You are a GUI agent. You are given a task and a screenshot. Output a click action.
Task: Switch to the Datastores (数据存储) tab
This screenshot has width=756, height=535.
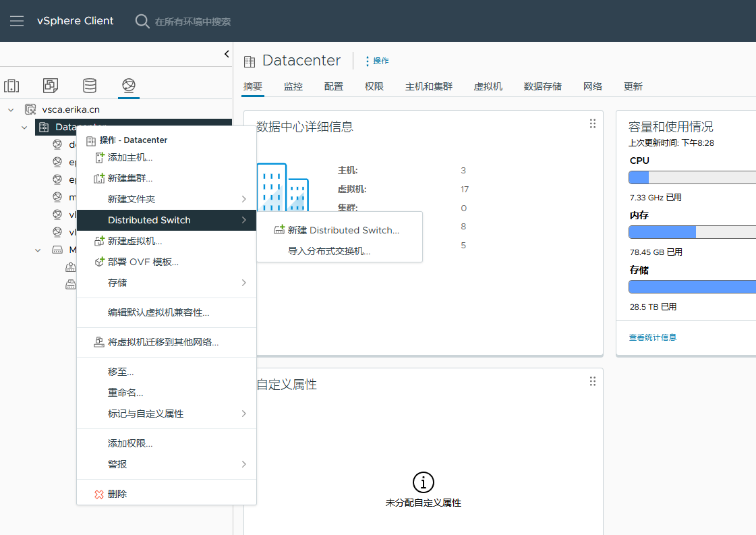[x=542, y=86]
